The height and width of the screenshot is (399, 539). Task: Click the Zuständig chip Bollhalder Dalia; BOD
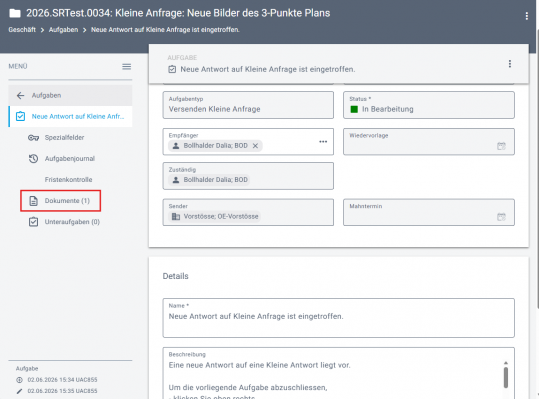click(x=209, y=180)
